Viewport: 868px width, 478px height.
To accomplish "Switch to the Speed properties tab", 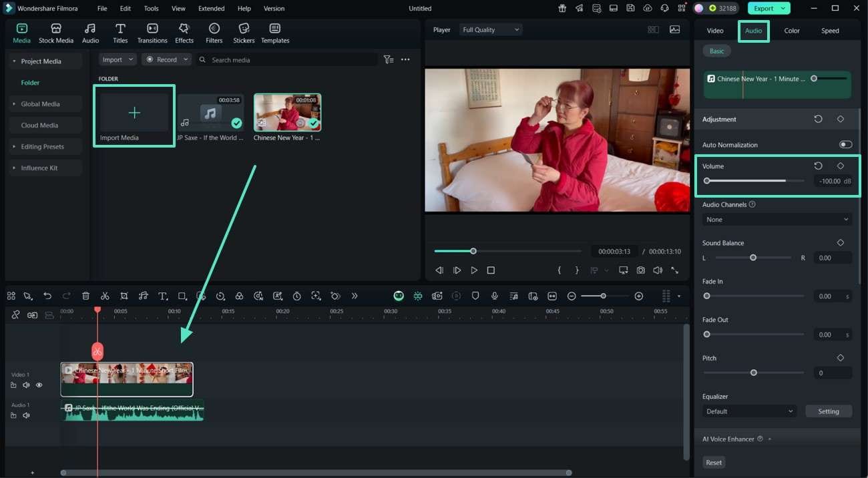I will click(x=830, y=31).
